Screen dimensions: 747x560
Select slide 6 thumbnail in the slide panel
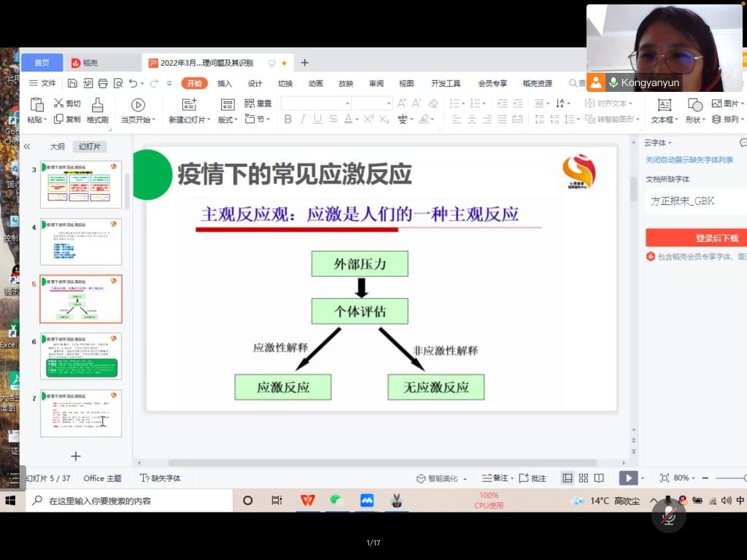80,356
